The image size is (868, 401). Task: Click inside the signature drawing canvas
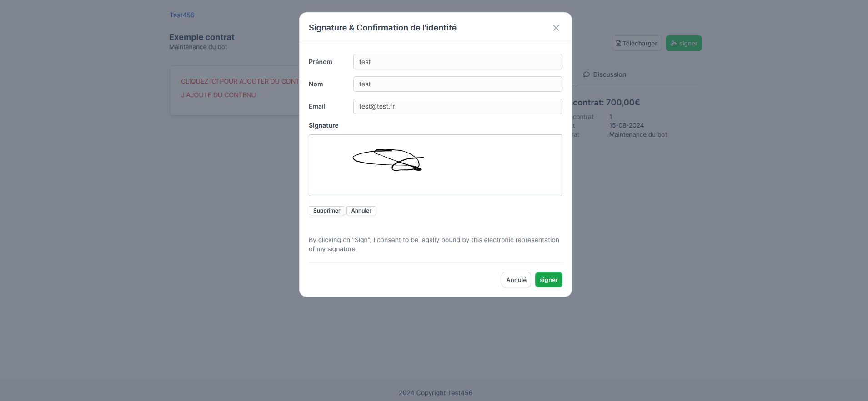435,165
